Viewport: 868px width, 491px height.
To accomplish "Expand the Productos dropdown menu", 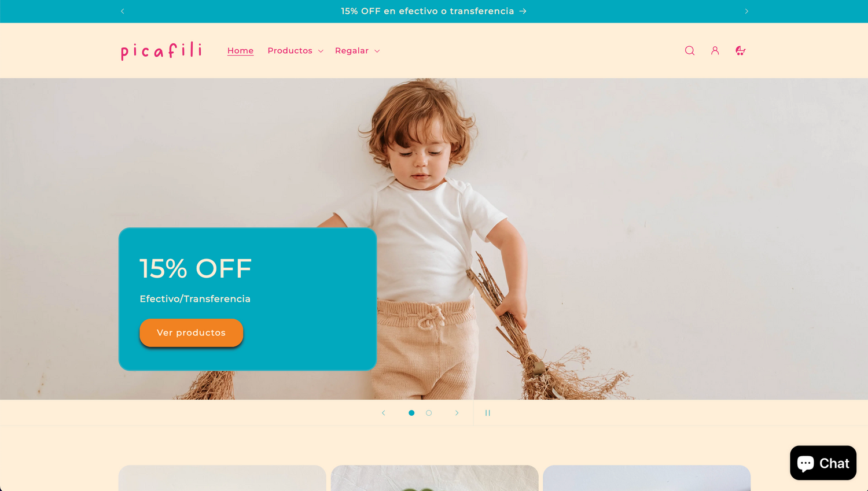I will (295, 51).
